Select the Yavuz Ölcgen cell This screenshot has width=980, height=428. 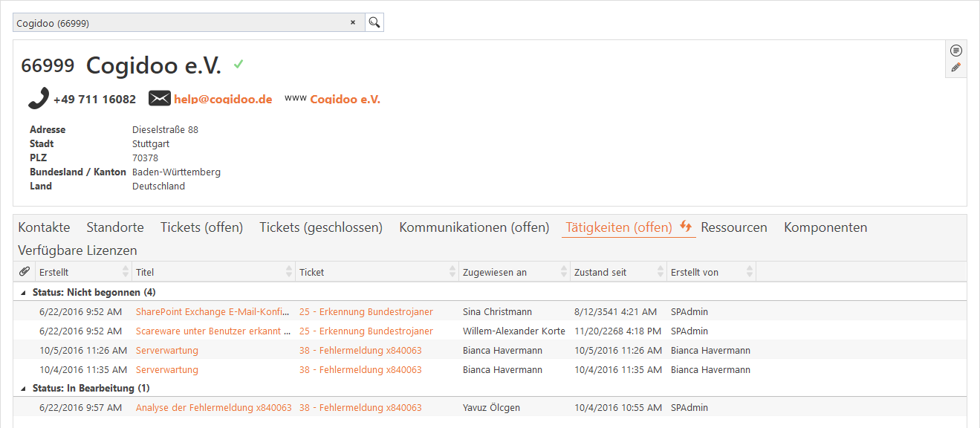tap(491, 408)
